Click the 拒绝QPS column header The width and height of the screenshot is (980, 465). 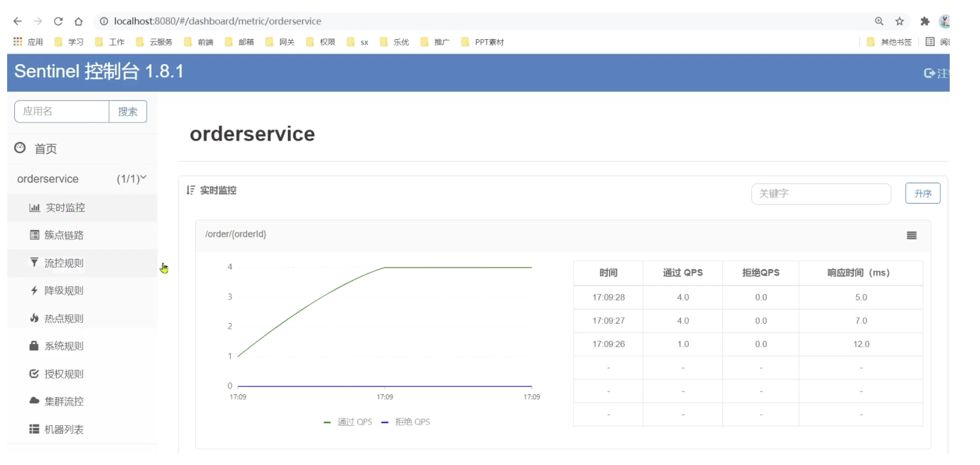tap(761, 273)
